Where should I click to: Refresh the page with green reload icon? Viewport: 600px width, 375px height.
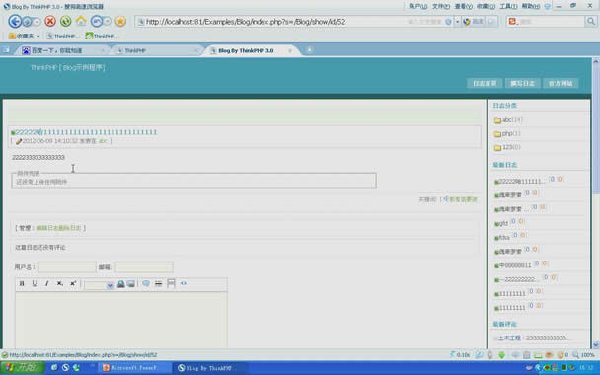click(x=65, y=21)
